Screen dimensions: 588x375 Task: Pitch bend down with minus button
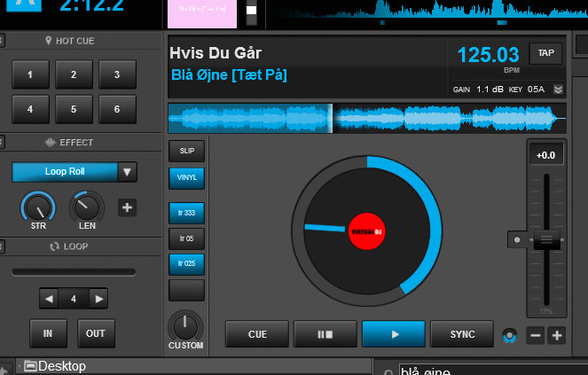(x=535, y=335)
